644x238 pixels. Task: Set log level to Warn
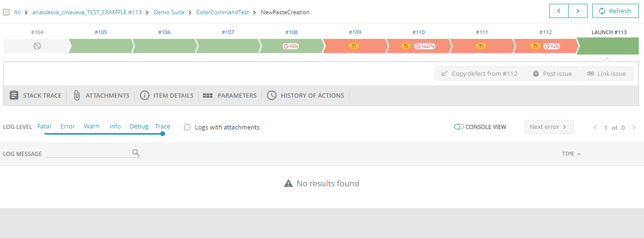[92, 127]
